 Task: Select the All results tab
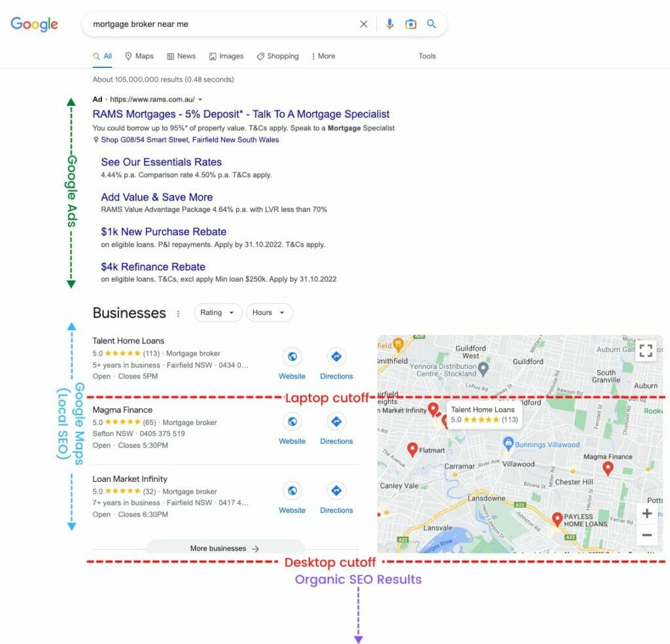click(103, 56)
